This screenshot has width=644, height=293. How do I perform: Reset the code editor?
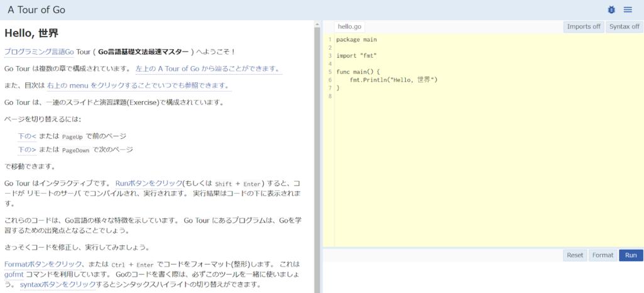click(x=575, y=255)
